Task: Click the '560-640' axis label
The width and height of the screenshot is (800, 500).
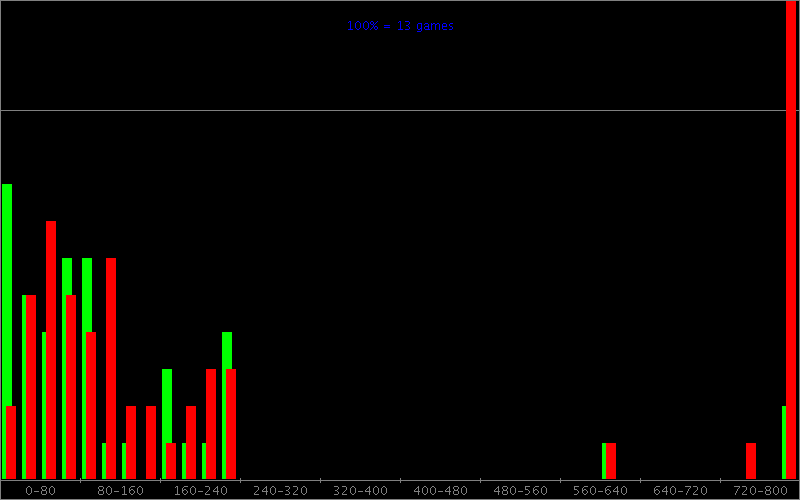Action: (601, 491)
